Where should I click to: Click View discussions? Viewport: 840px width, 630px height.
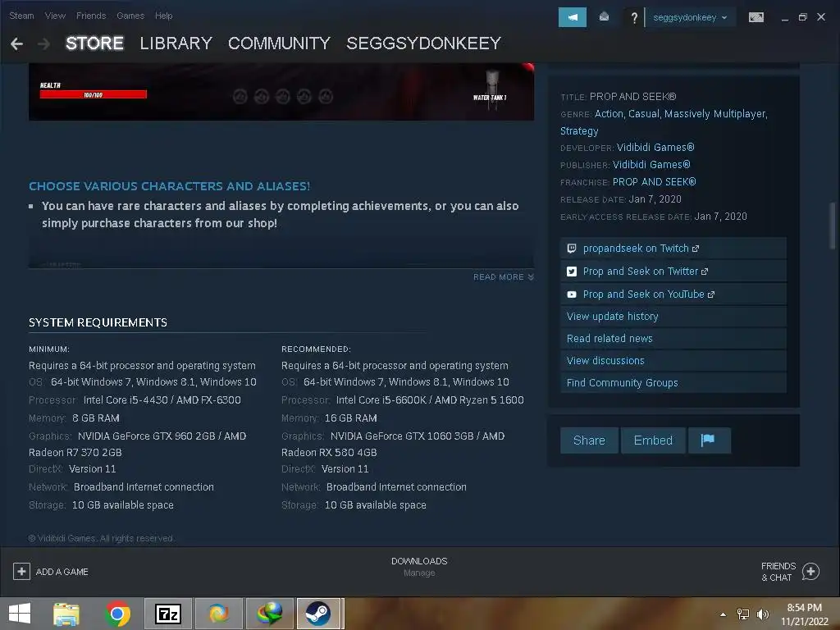click(673, 361)
